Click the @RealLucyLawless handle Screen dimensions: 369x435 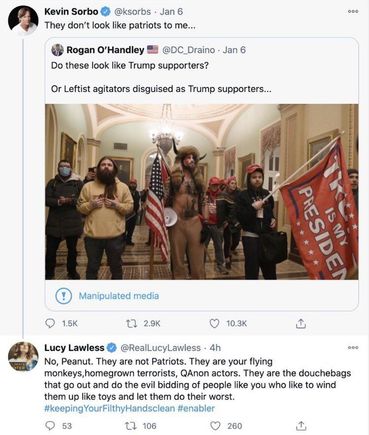tap(160, 348)
